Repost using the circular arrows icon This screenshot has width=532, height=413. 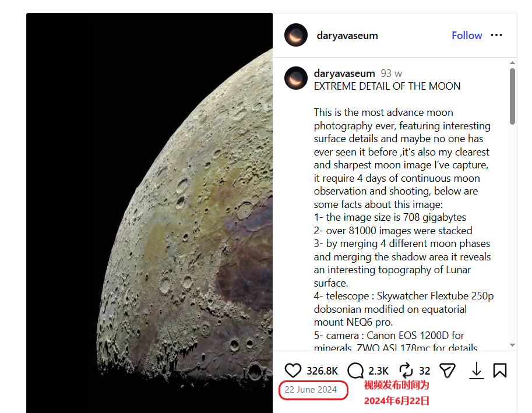tap(406, 370)
